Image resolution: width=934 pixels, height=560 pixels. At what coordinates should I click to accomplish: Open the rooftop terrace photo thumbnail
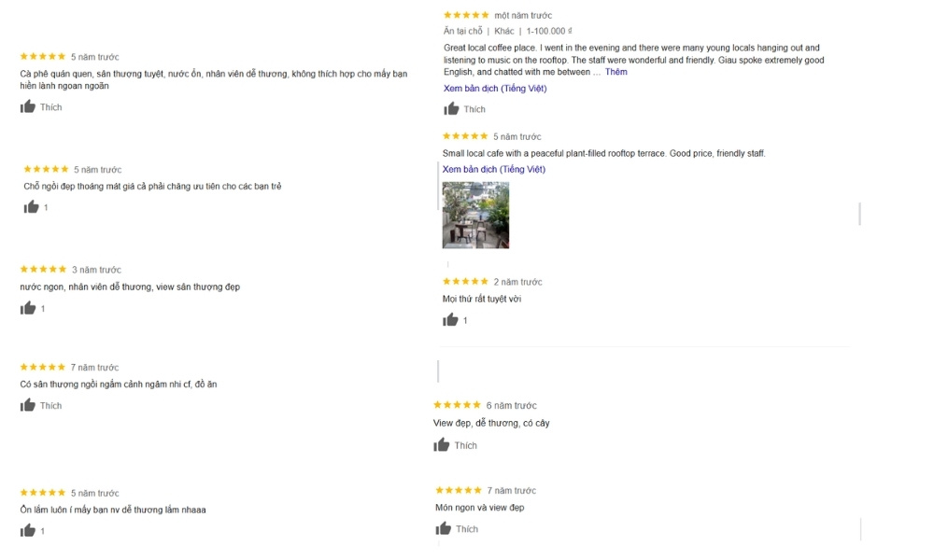tap(476, 215)
